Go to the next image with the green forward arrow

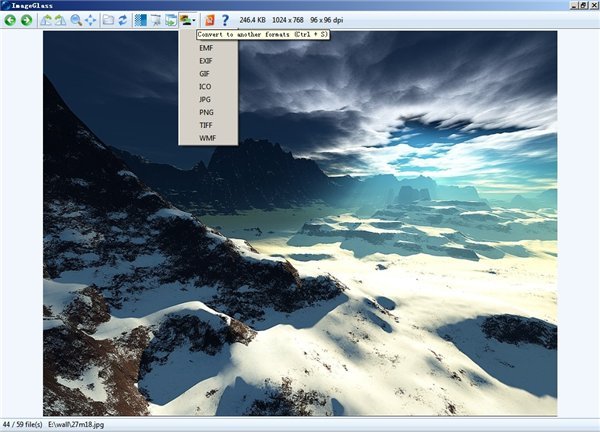[x=26, y=20]
